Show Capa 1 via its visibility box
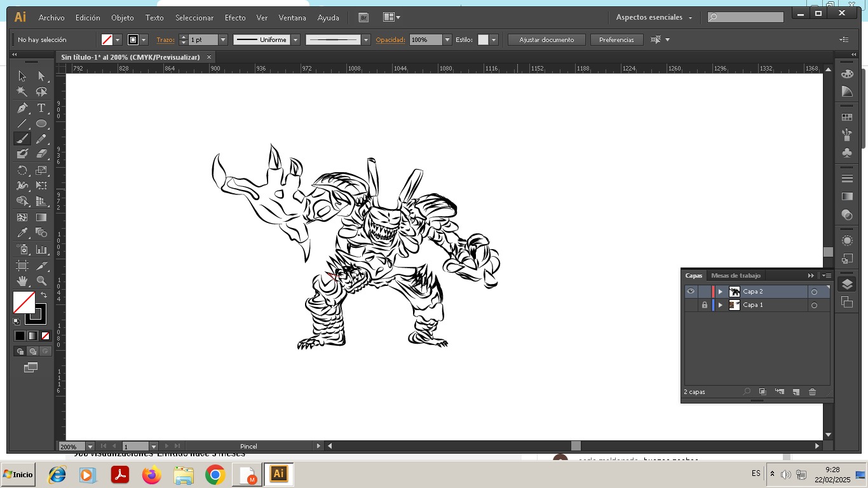The height and width of the screenshot is (488, 868). [x=691, y=305]
